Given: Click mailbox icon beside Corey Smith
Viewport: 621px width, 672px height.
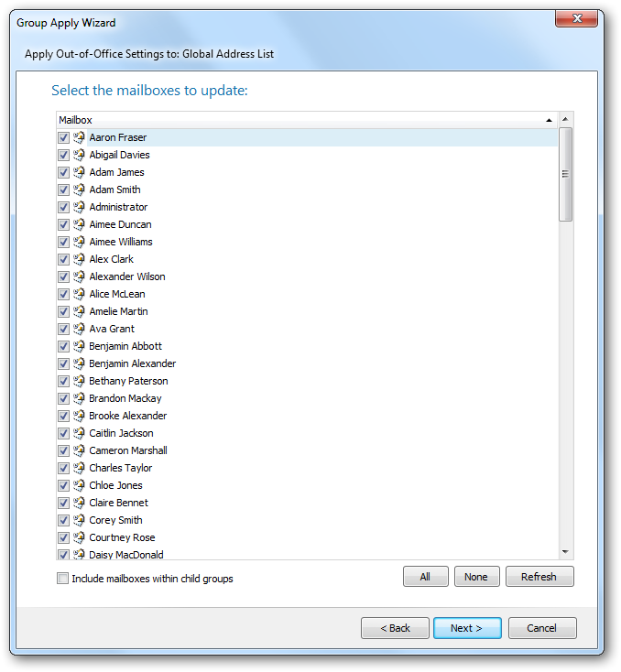Looking at the screenshot, I should (x=79, y=520).
